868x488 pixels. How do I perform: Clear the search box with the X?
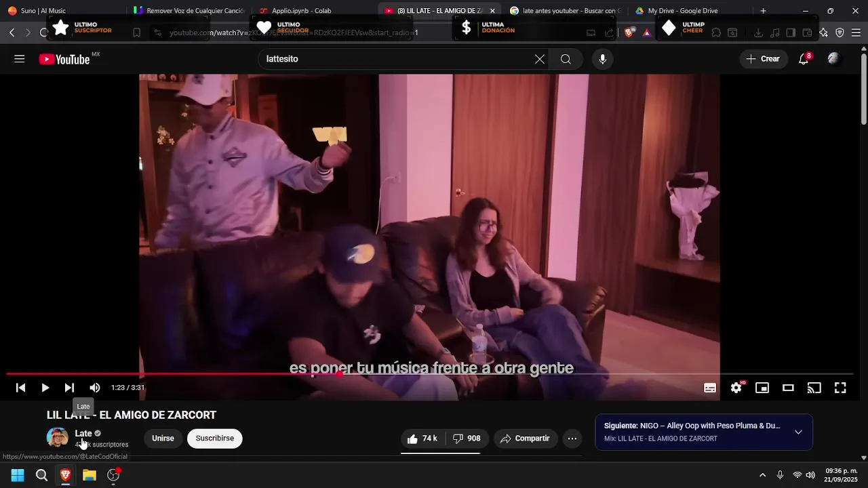540,59
